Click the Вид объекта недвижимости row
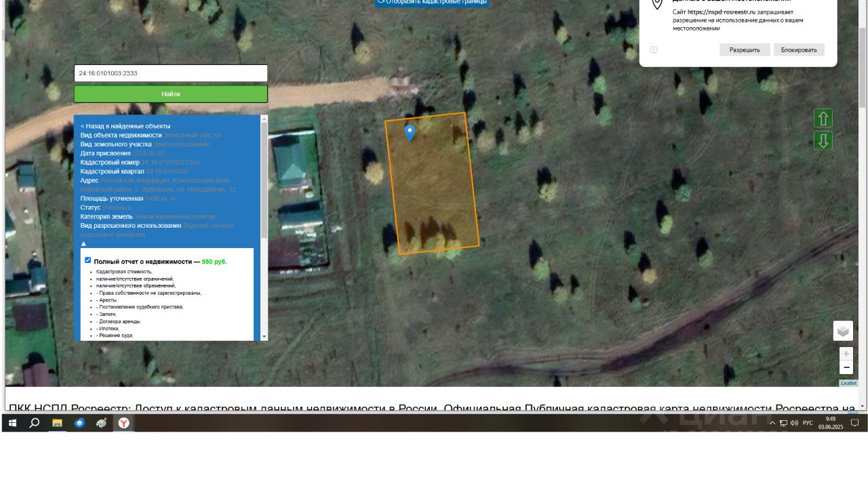868x488 pixels. tap(151, 135)
